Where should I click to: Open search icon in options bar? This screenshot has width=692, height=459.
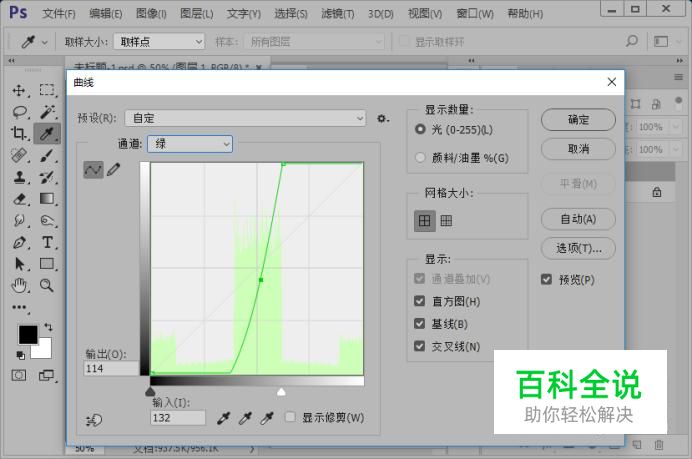click(632, 41)
